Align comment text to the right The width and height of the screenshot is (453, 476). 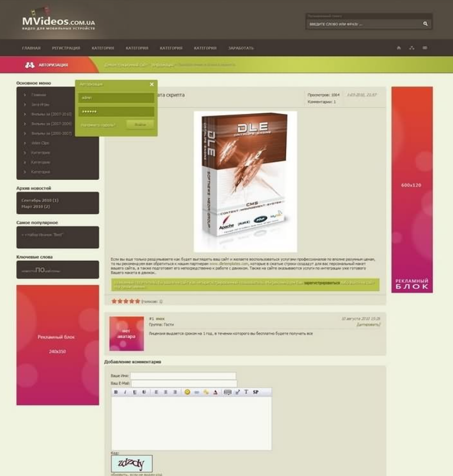(x=175, y=392)
